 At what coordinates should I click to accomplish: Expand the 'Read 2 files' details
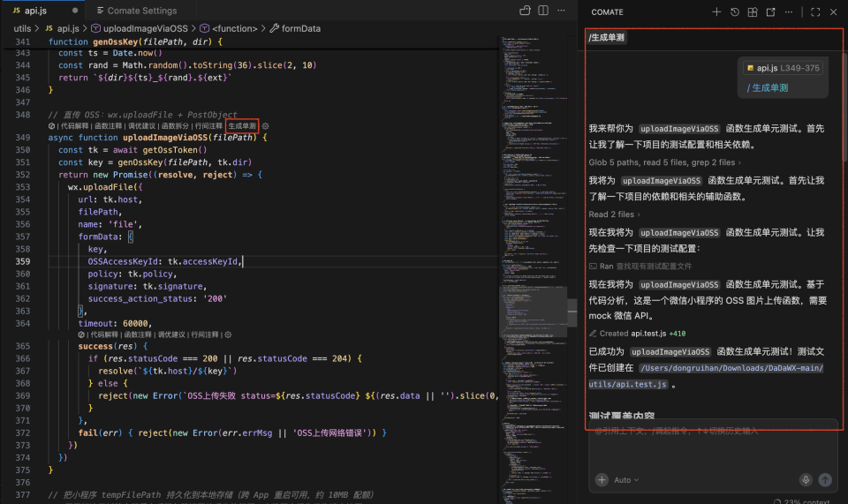click(615, 214)
